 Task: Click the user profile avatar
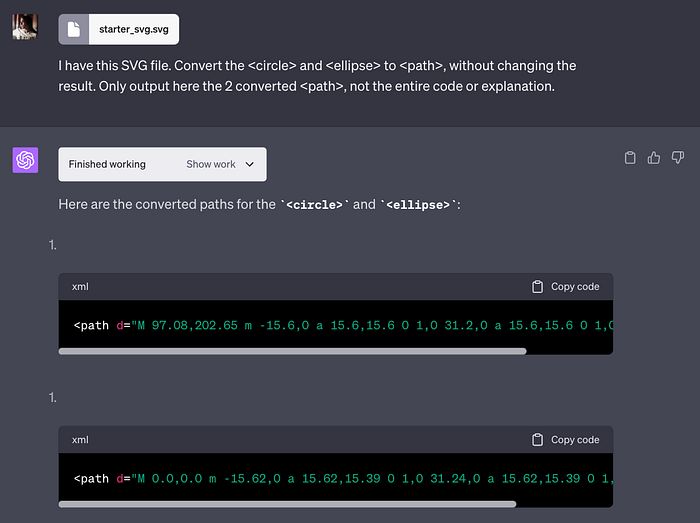point(24,27)
